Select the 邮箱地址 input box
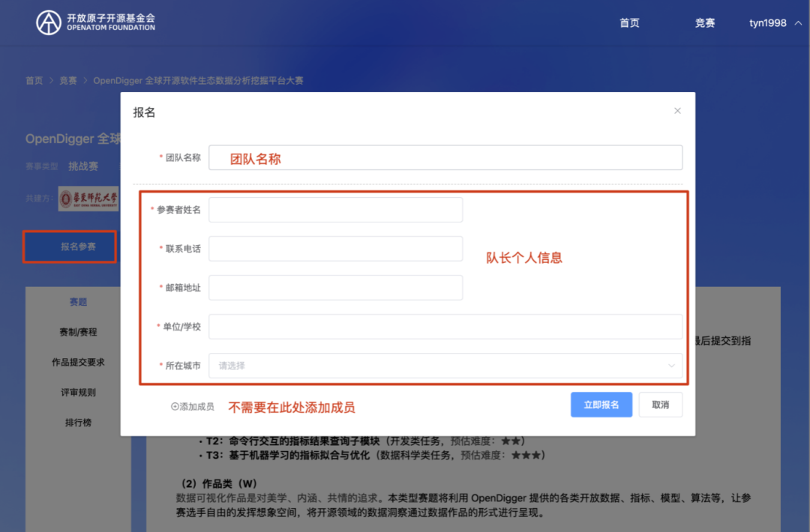Viewport: 810px width, 532px height. pos(335,288)
